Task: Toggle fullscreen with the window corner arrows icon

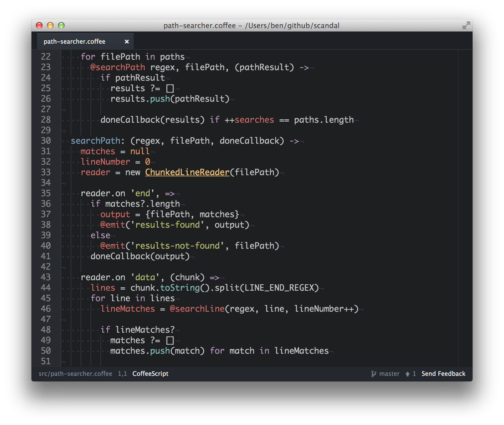Action: pyautogui.click(x=466, y=25)
